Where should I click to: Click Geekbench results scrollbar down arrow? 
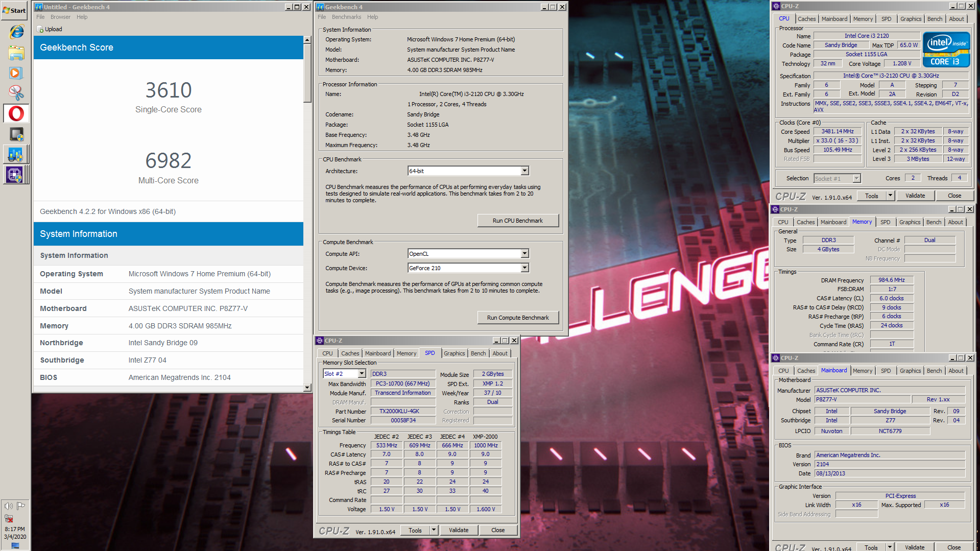[x=307, y=388]
